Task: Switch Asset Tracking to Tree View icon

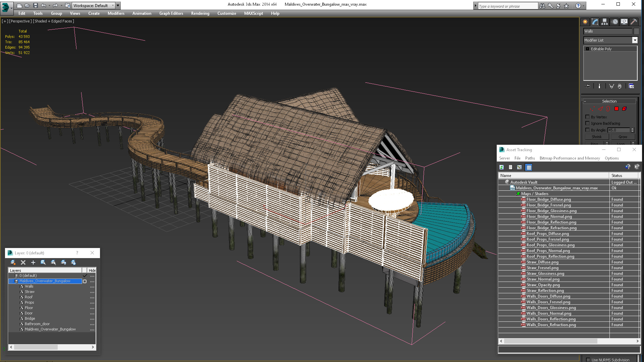Action: (x=520, y=167)
